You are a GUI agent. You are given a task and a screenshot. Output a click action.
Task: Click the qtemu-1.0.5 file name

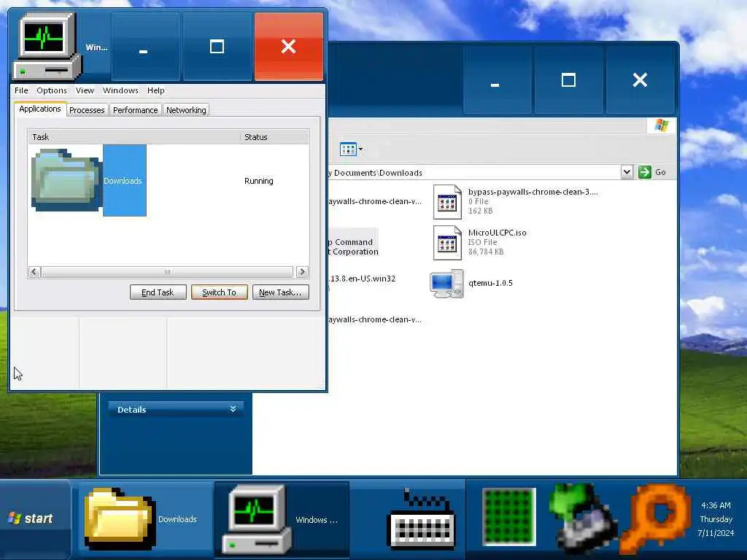tap(490, 283)
